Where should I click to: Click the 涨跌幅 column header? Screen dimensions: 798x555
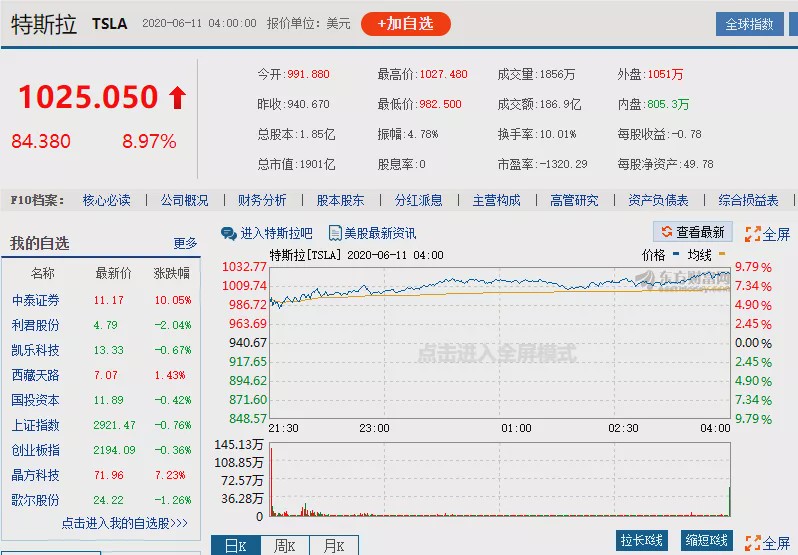[x=172, y=274]
